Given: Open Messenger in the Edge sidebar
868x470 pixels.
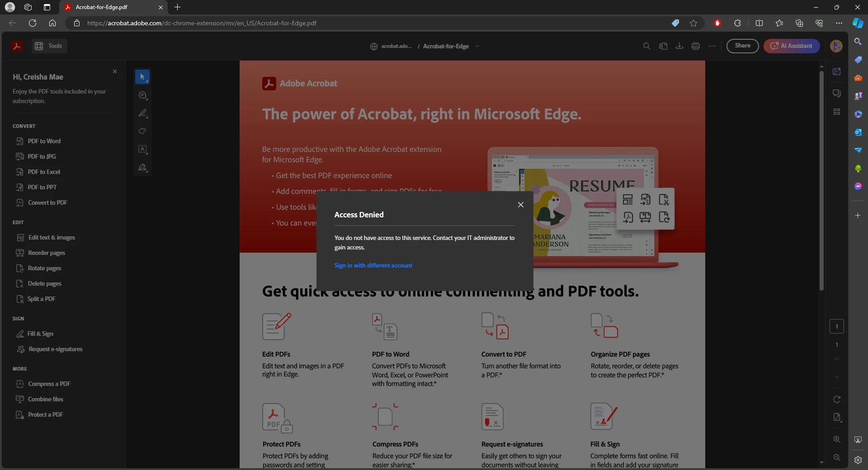Looking at the screenshot, I should [x=858, y=186].
